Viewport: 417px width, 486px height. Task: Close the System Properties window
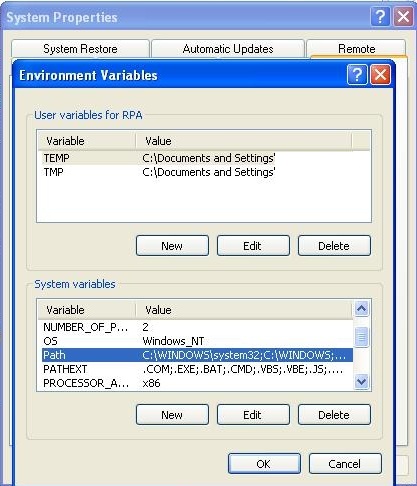[403, 16]
